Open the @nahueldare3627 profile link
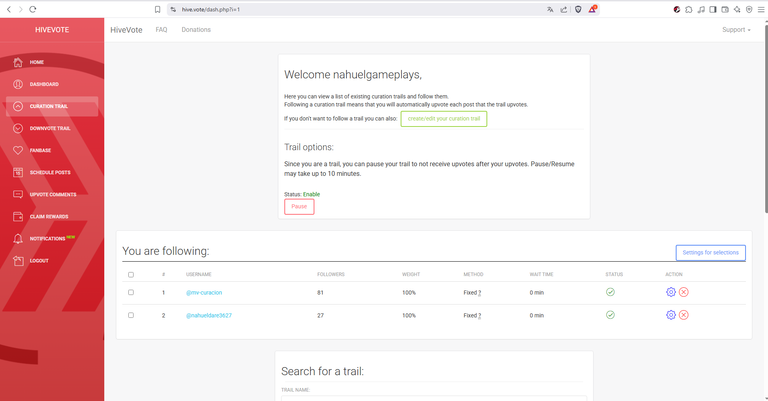This screenshot has height=401, width=768. [209, 315]
